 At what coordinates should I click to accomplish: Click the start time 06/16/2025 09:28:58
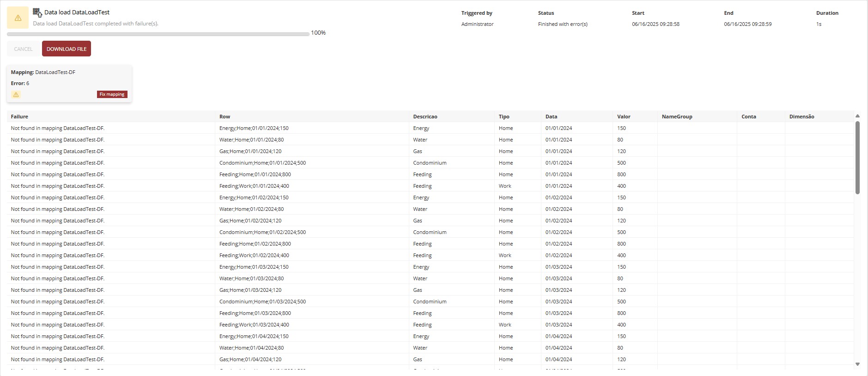(656, 24)
